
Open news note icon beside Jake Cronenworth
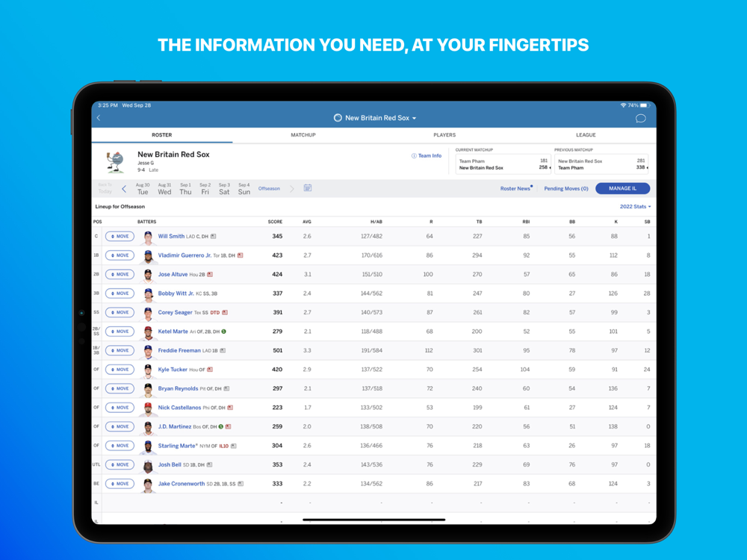point(241,484)
